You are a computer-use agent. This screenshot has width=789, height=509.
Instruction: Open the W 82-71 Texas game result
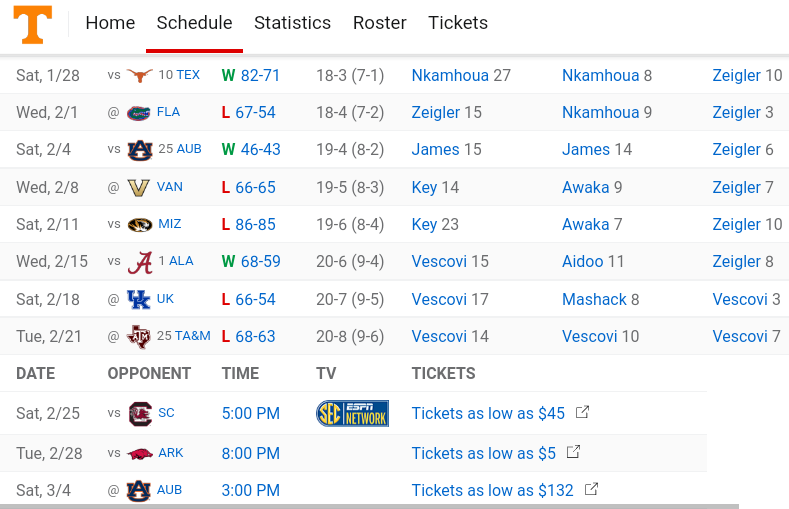251,75
